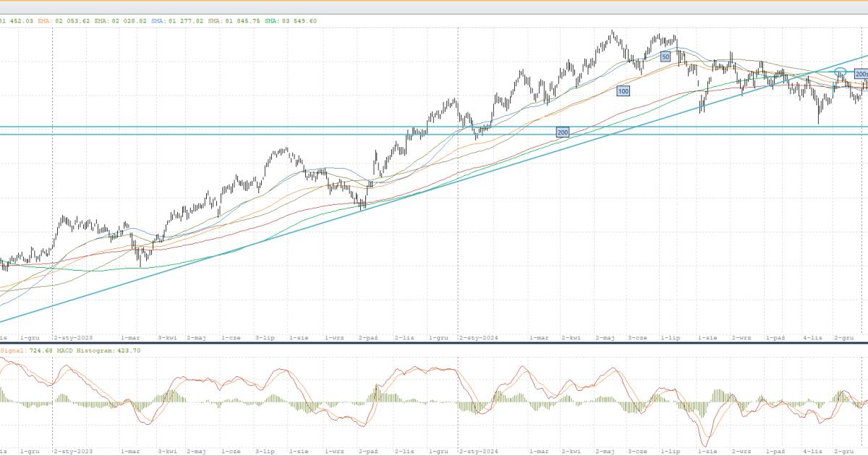
Task: Click the 2-sty-2024 date on main time axis
Action: 479,337
